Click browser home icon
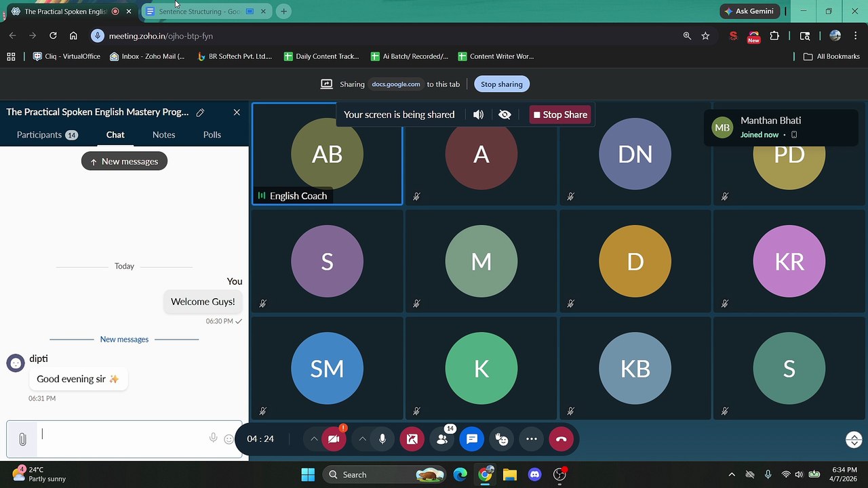Viewport: 868px width, 488px height. point(73,36)
